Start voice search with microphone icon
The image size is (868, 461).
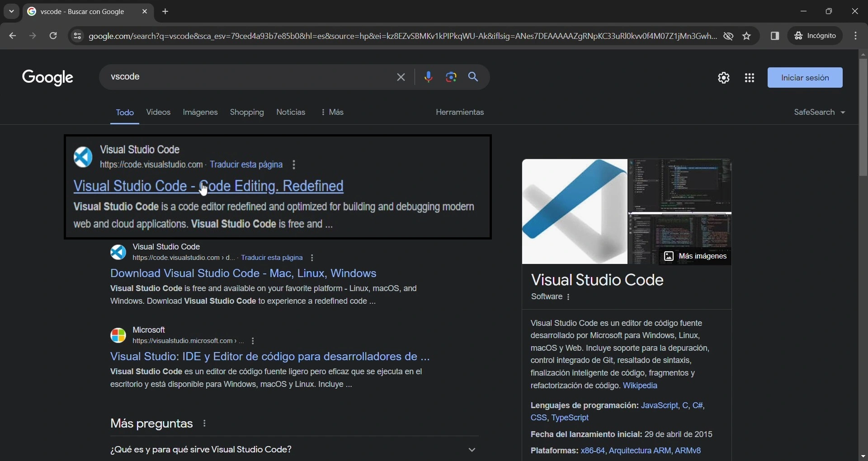pos(429,77)
